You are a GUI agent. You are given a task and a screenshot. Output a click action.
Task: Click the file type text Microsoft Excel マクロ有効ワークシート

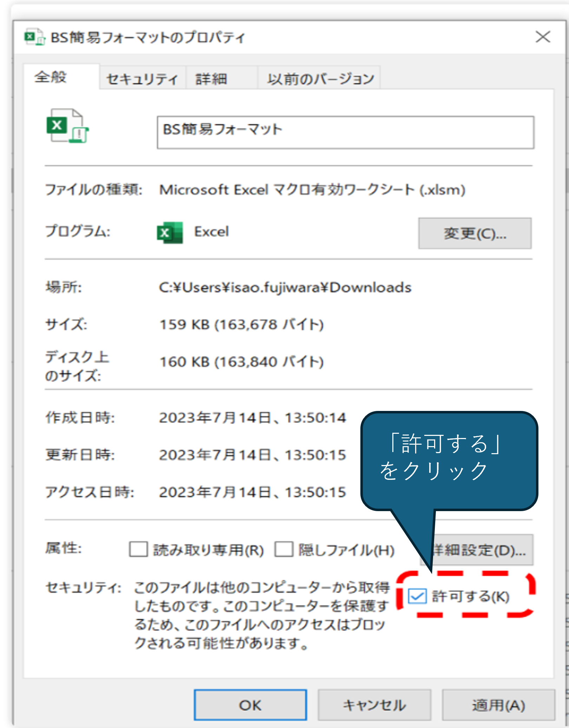[x=312, y=190]
